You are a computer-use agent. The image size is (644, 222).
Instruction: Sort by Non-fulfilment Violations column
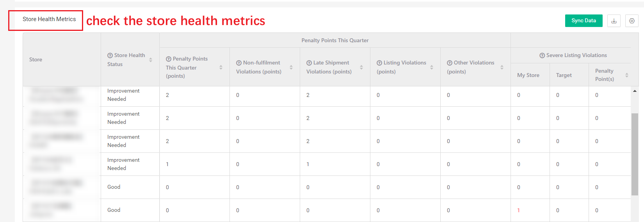click(x=291, y=67)
